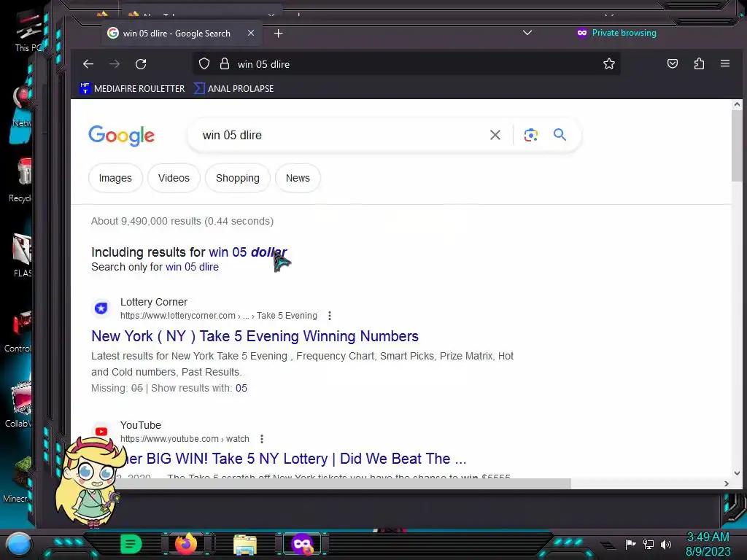Viewport: 747px width, 560px height.
Task: Click the network tray icon
Action: (649, 544)
